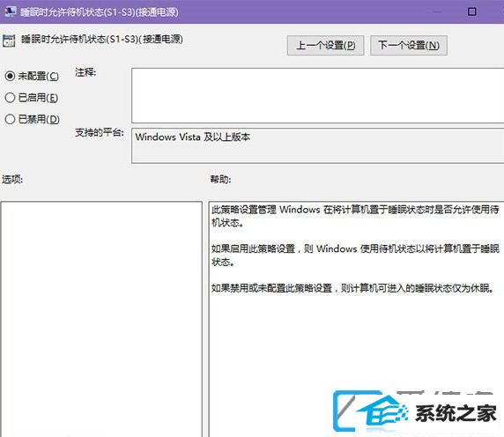Click the title bar application icon
Screen dimensions: 504x437
pos(10,11)
